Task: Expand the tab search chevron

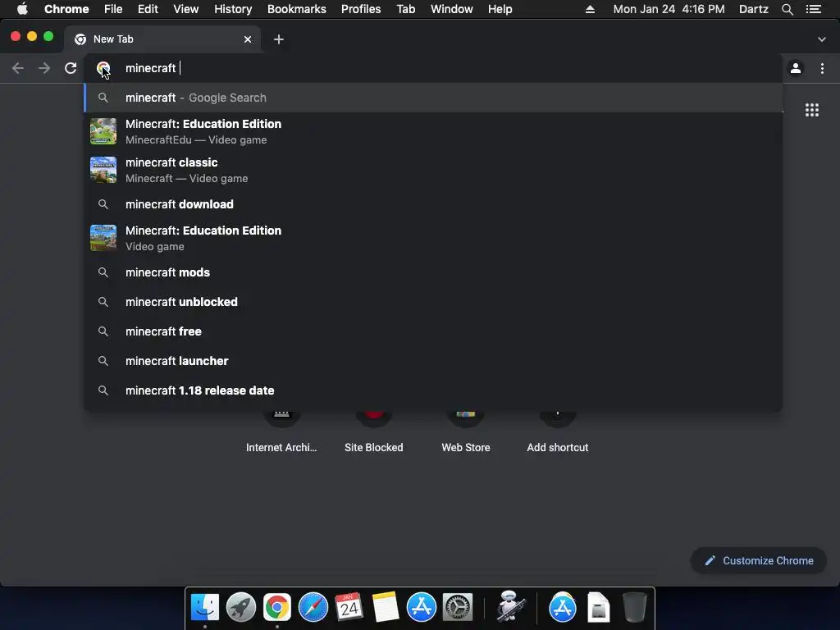Action: (821, 39)
